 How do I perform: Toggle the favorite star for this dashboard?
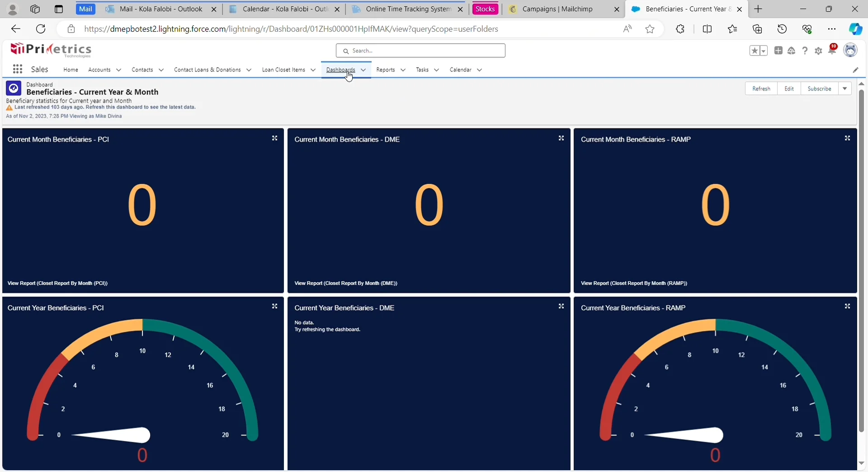(755, 51)
